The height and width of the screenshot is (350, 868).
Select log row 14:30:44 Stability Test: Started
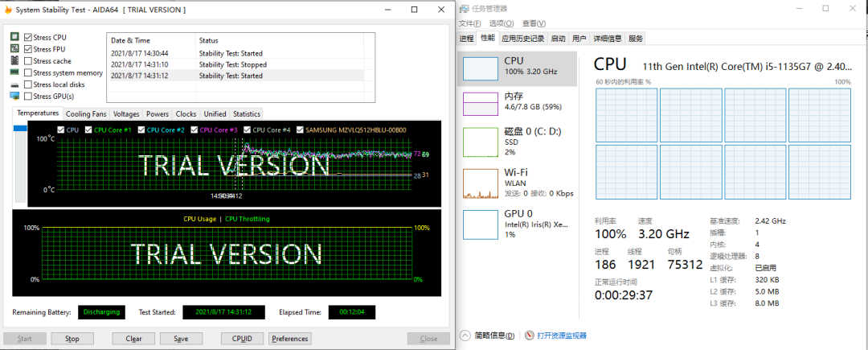tap(235, 53)
